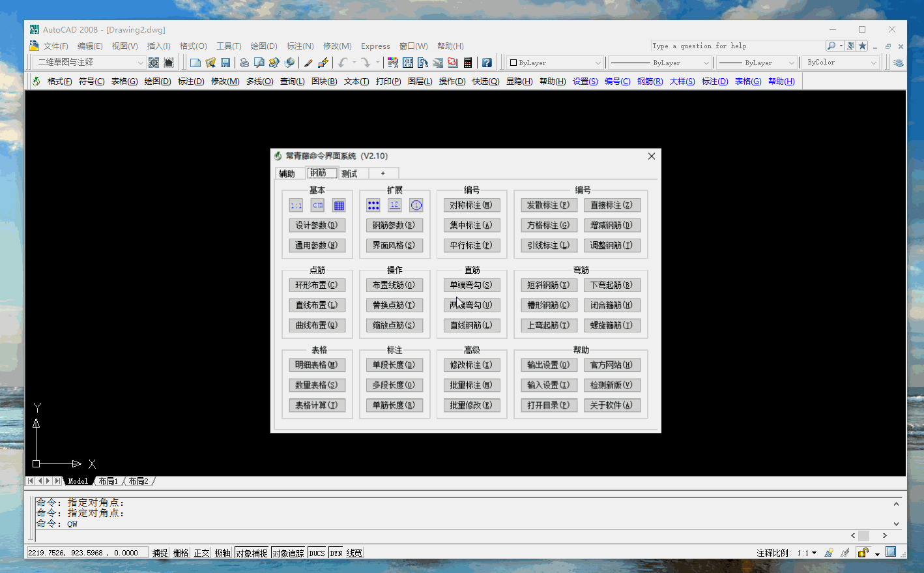Click the blue grid icon in 基本 group

(x=339, y=205)
